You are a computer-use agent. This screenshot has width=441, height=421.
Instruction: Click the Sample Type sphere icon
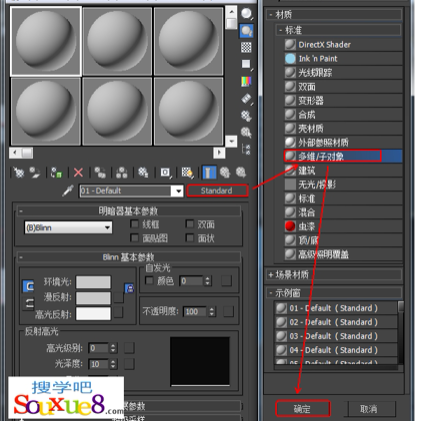(x=247, y=14)
